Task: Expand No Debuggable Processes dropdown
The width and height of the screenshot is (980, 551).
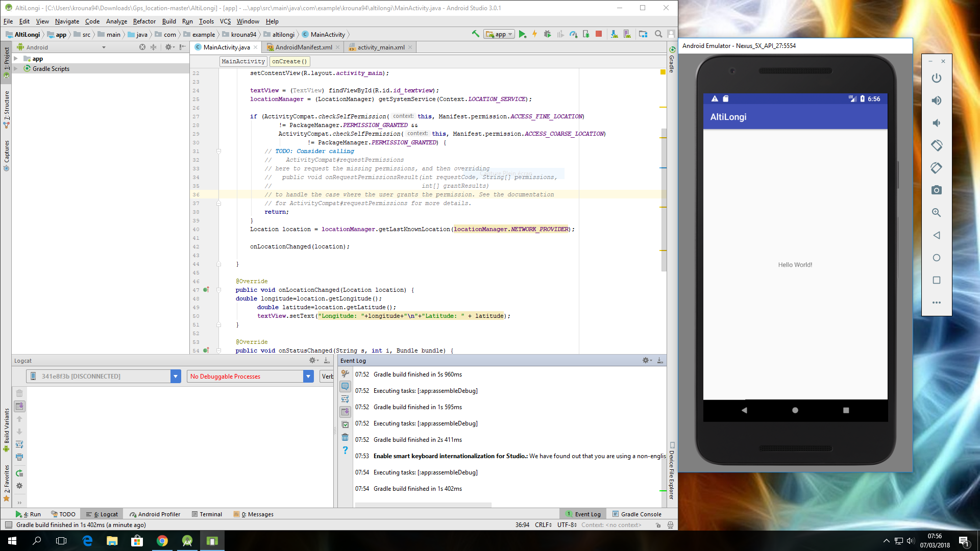Action: pos(308,376)
